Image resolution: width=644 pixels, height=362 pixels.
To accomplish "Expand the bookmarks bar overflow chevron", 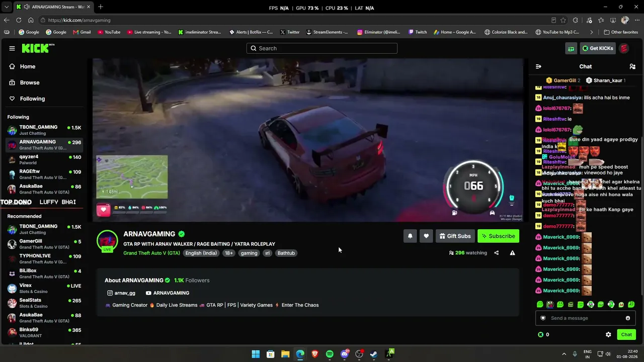I will pyautogui.click(x=592, y=32).
